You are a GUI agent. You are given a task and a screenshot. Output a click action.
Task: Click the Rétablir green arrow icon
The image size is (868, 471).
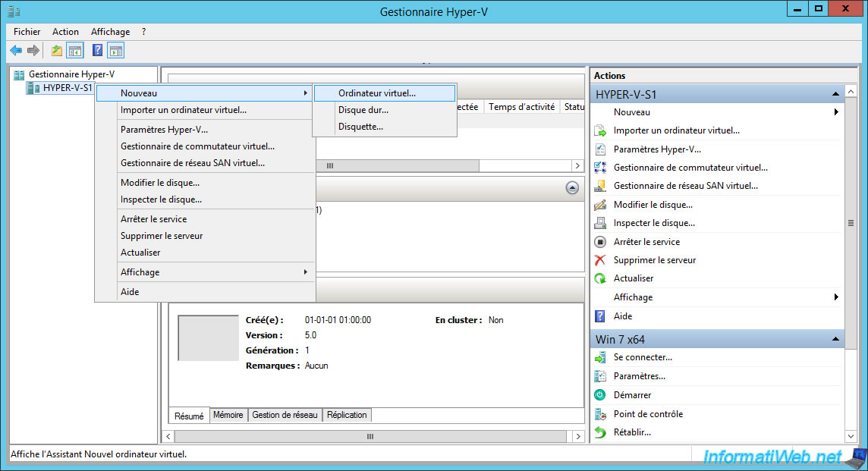600,432
